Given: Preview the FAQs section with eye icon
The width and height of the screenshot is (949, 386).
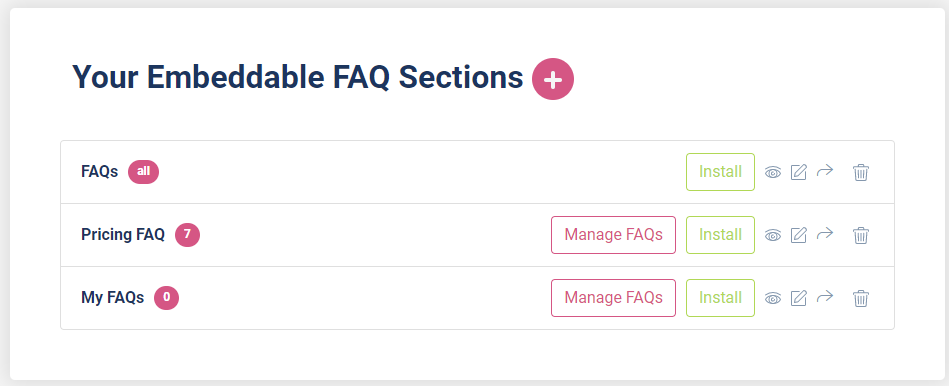Looking at the screenshot, I should click(x=773, y=172).
